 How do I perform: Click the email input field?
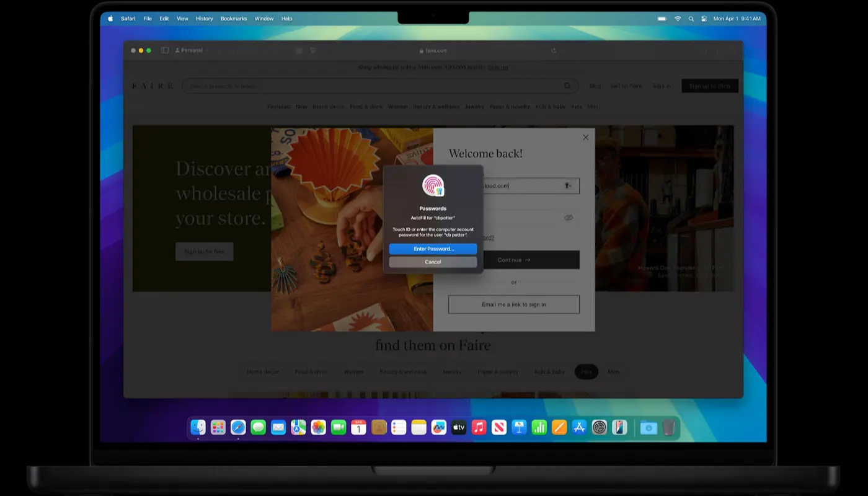[514, 185]
